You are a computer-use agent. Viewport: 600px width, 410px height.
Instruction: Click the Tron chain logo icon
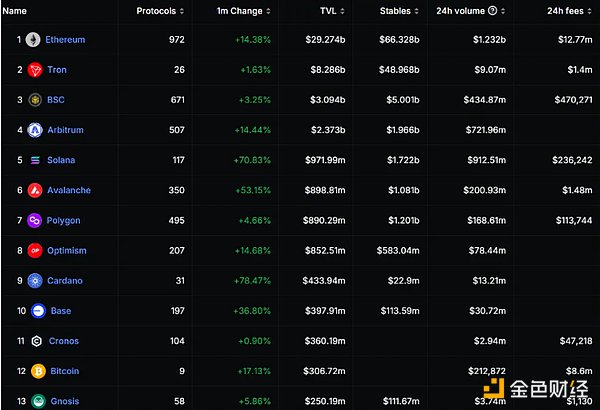(34, 70)
